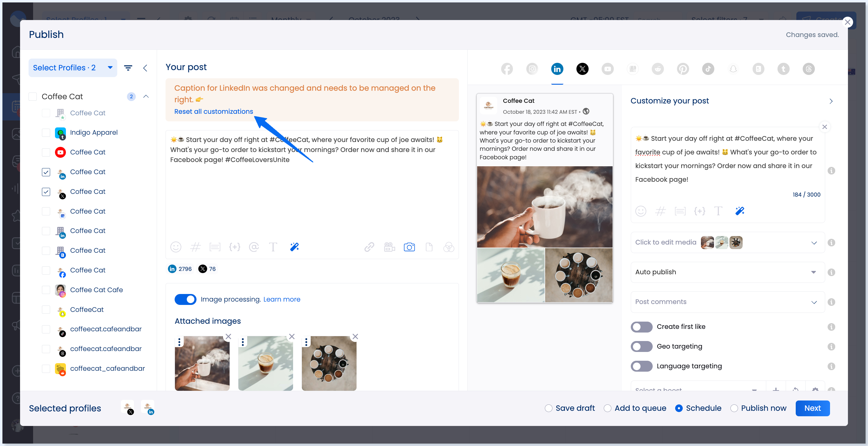
Task: Expand the Post comments dropdown
Action: (727, 302)
